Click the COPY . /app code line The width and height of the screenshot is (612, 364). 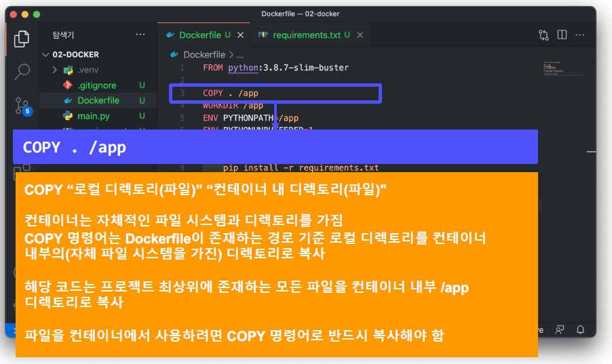pos(230,94)
